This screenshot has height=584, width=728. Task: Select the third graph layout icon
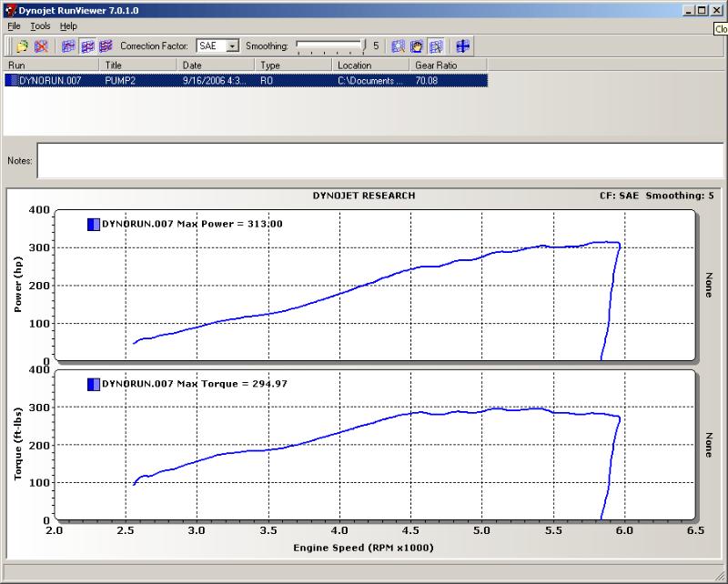pos(106,45)
